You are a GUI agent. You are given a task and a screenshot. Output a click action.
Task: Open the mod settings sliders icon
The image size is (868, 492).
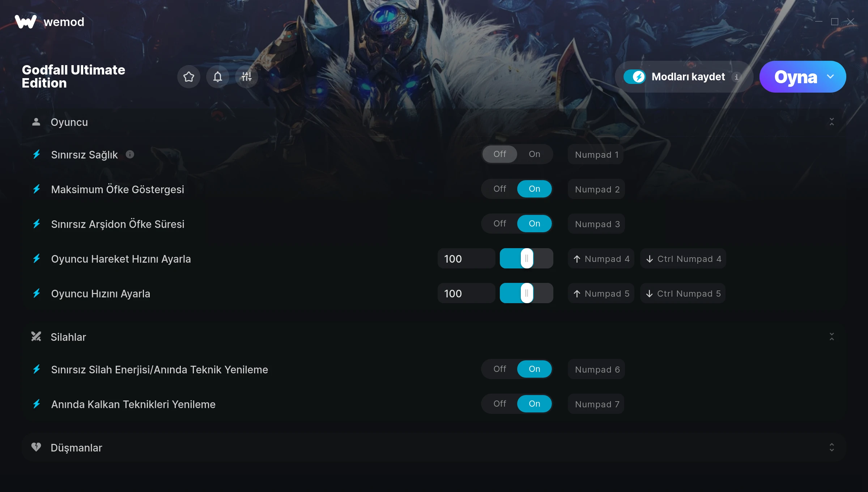(246, 77)
